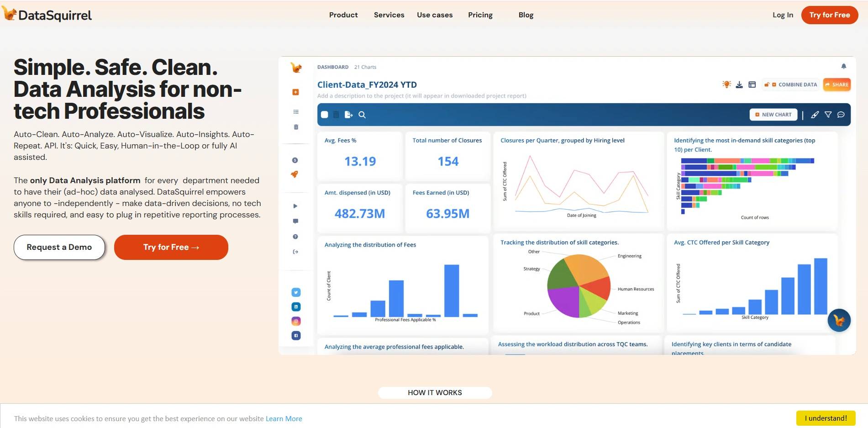The image size is (868, 428).
Task: Click the orange plus icon in dashboard sidebar
Action: coord(296,92)
